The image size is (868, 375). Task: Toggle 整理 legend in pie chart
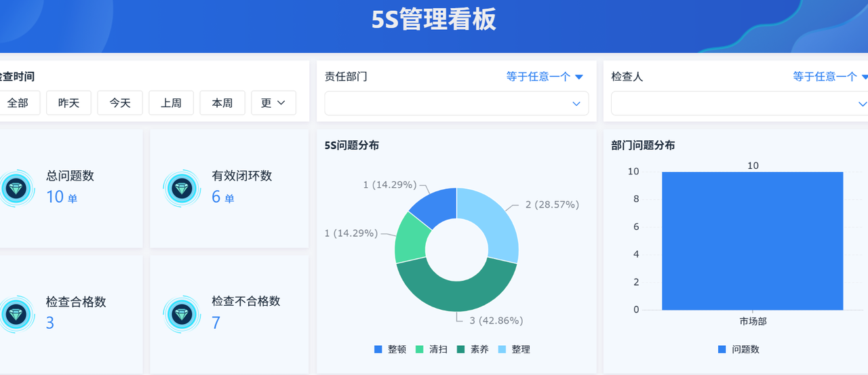(514, 349)
